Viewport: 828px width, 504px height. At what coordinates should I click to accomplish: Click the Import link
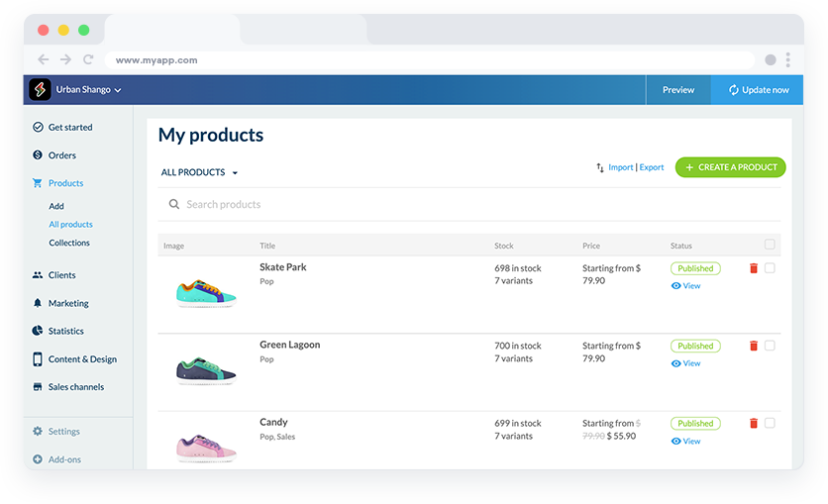pyautogui.click(x=620, y=167)
